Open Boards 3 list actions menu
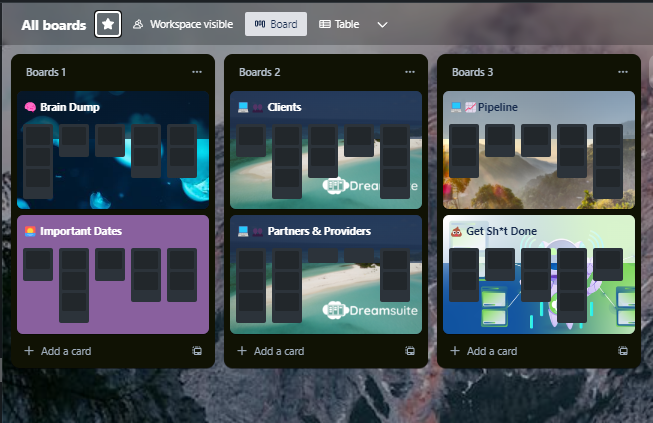The height and width of the screenshot is (423, 653). 623,72
